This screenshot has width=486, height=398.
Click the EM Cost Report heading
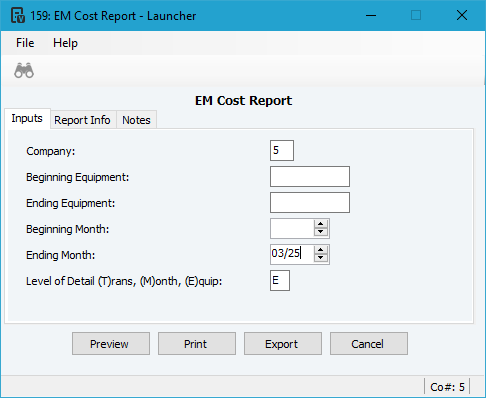(243, 101)
